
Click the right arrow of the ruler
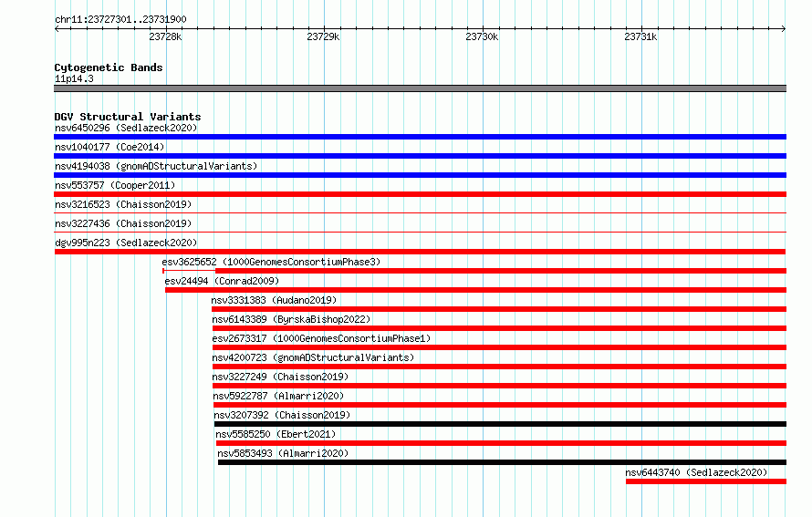[784, 29]
